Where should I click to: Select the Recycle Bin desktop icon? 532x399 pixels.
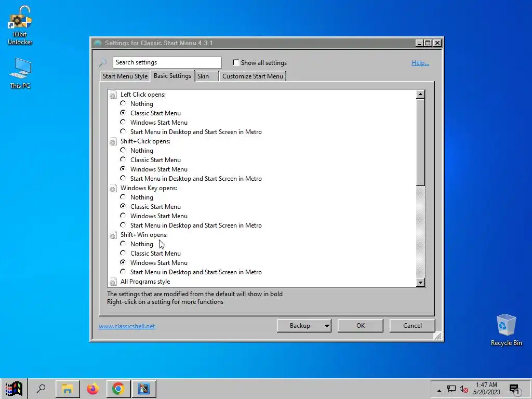[506, 330]
